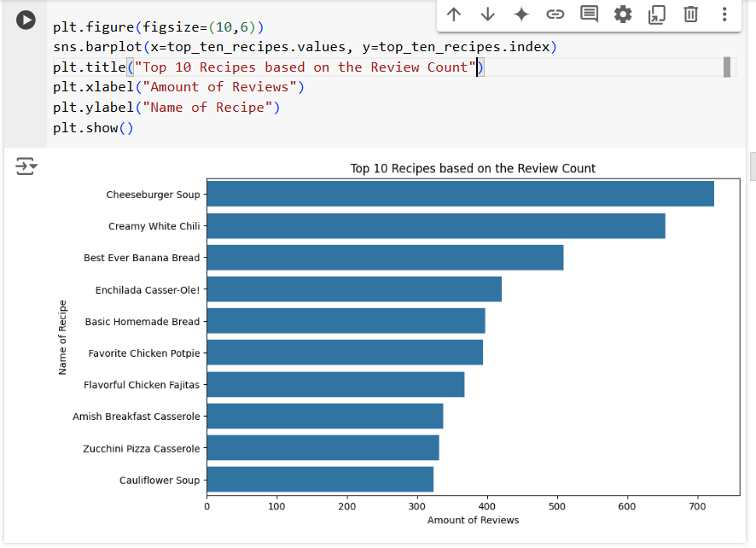Move cell down with arrow icon
This screenshot has height=548, width=756.
pyautogui.click(x=488, y=14)
